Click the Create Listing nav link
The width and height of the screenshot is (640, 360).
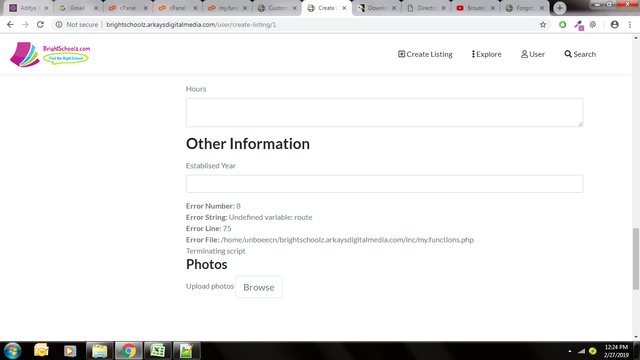coord(425,54)
